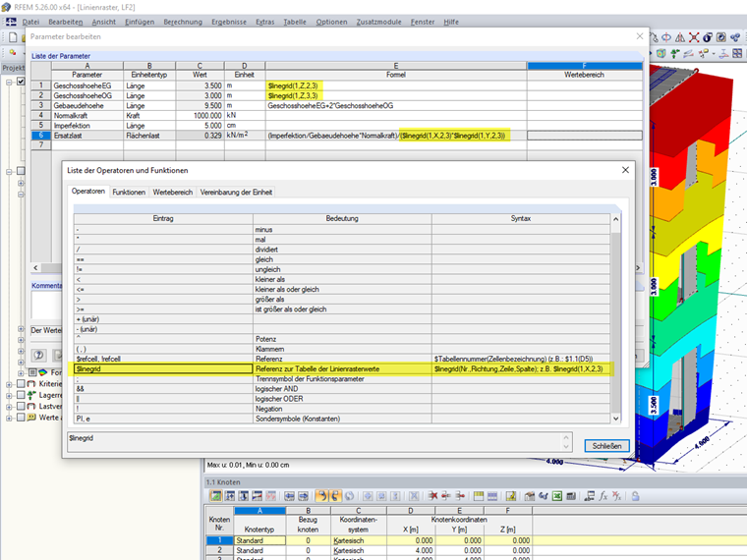Click the four-window layout icon in toolbar

(x=737, y=53)
